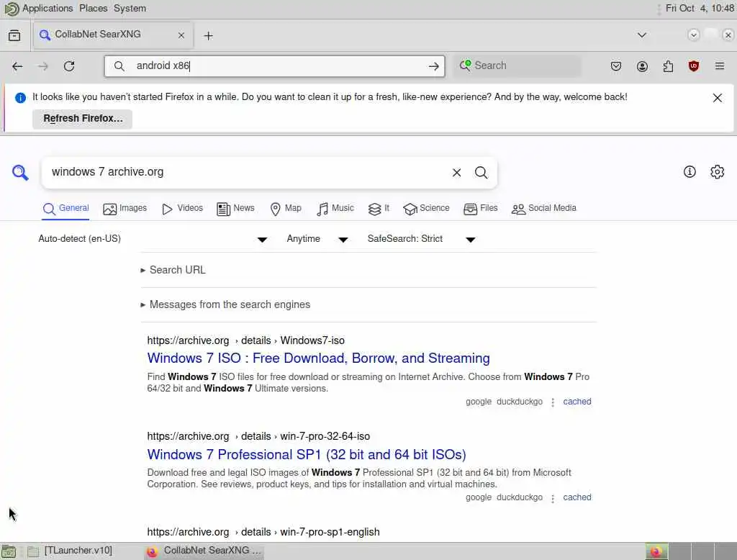Open the list all tabs chevron

pyautogui.click(x=641, y=35)
